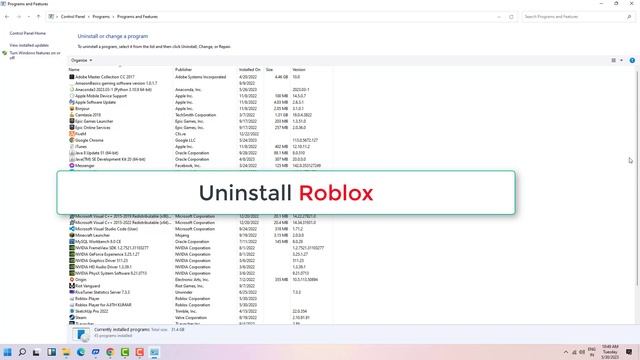Open recent locations dropdown arrow
This screenshot has height=360, width=640.
tap(29, 17)
